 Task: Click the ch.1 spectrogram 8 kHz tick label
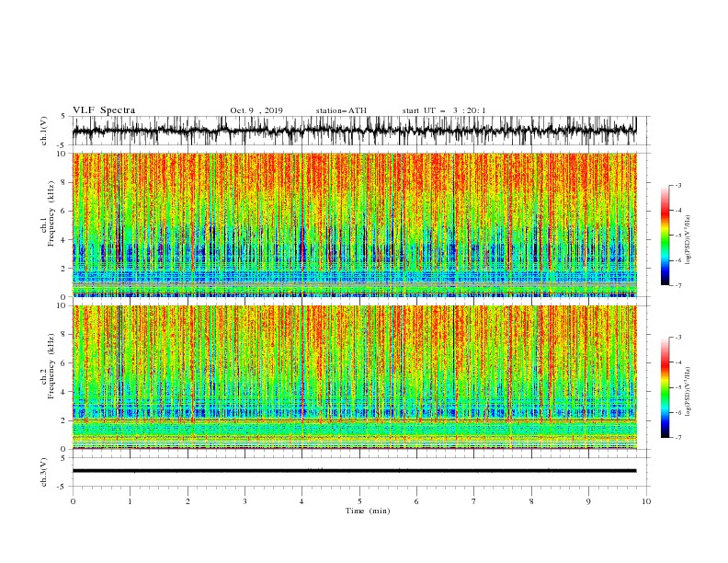64,182
